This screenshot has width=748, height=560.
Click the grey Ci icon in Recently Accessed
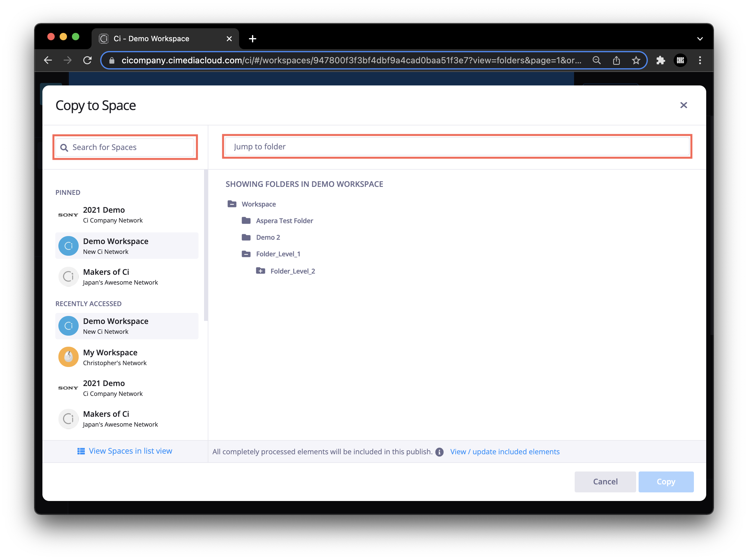[x=68, y=419]
